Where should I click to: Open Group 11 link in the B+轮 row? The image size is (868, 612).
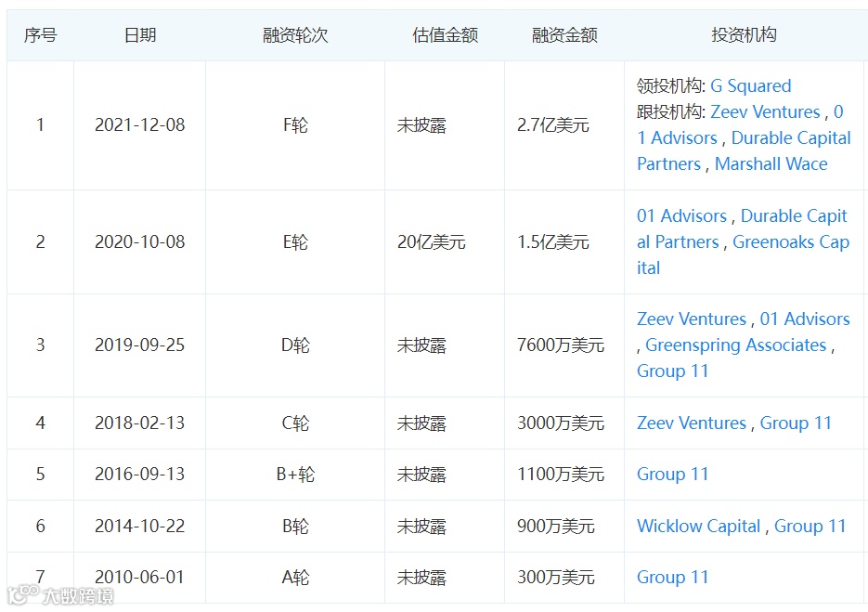673,475
